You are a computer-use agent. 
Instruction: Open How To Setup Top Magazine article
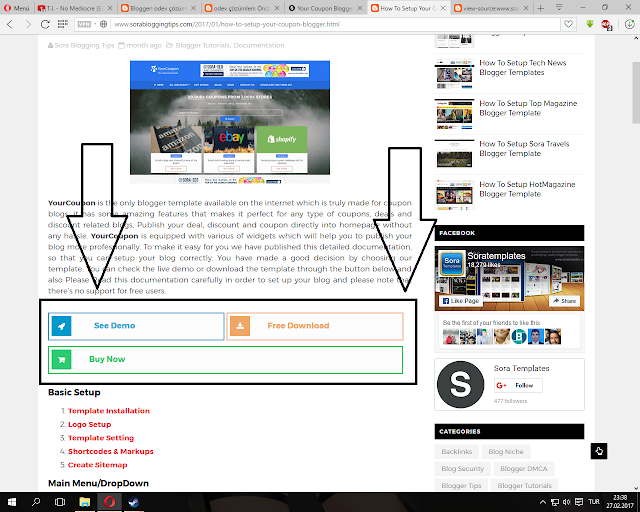click(x=528, y=108)
